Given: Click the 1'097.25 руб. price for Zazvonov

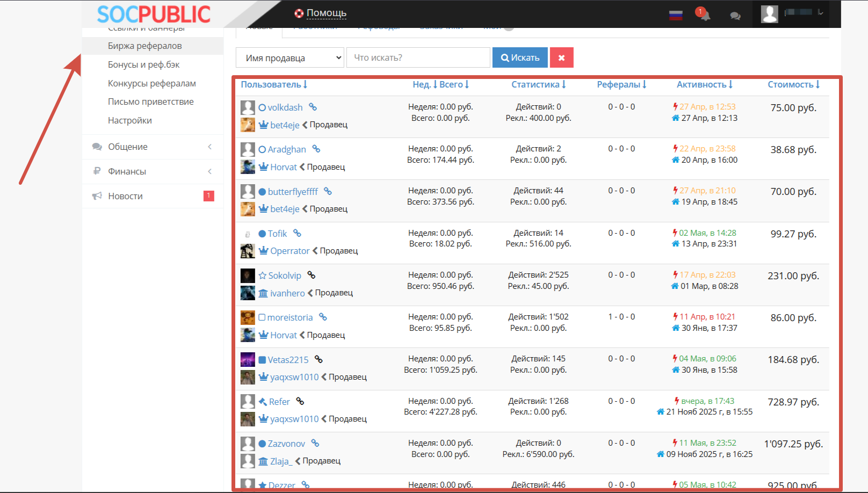Looking at the screenshot, I should click(x=793, y=444).
